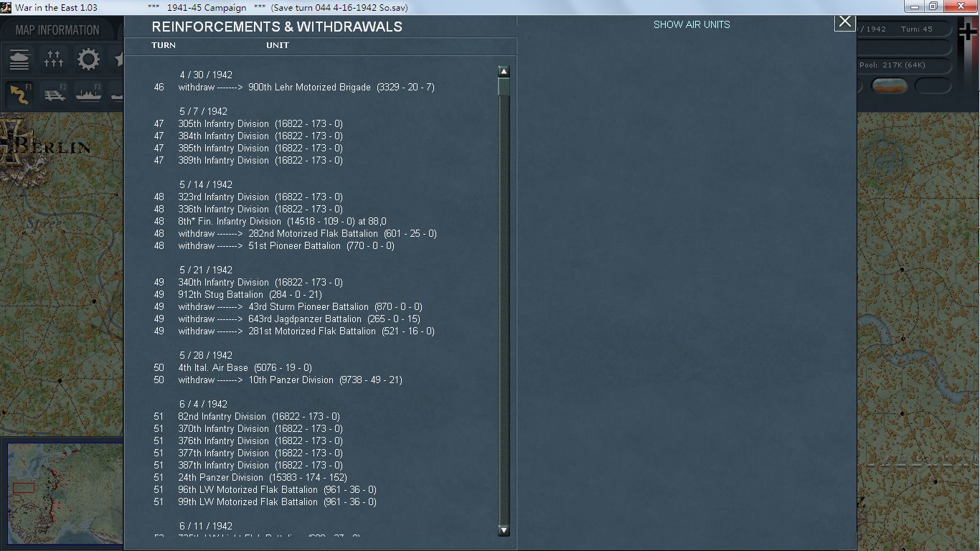Open the Map Information tab

[x=57, y=30]
